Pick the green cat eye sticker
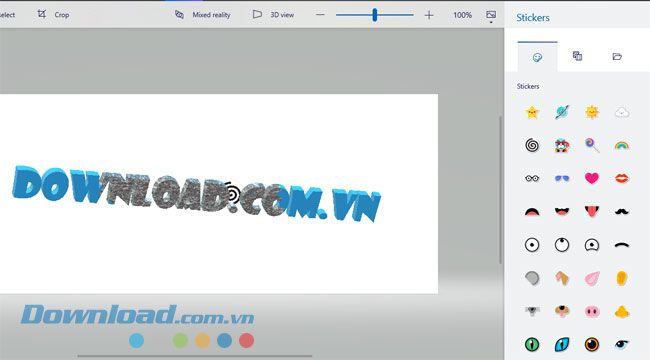 click(x=532, y=344)
